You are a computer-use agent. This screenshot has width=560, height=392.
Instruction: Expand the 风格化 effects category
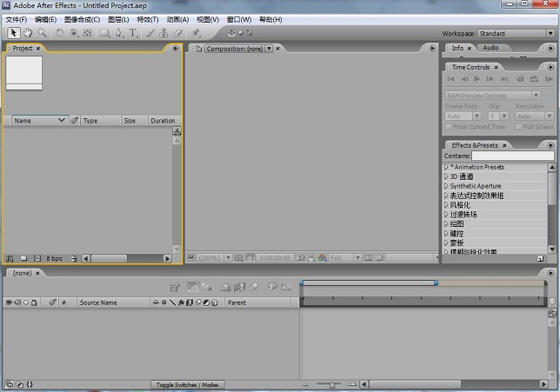click(x=446, y=205)
